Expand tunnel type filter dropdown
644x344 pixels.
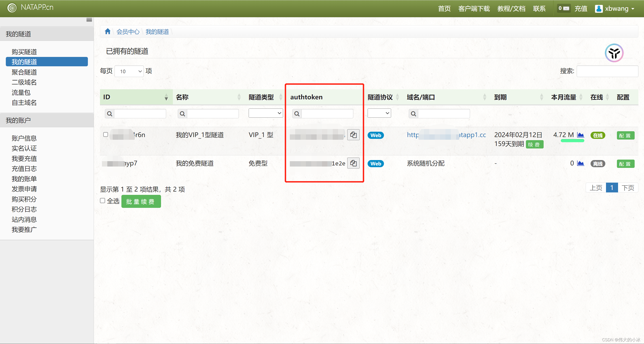click(265, 113)
